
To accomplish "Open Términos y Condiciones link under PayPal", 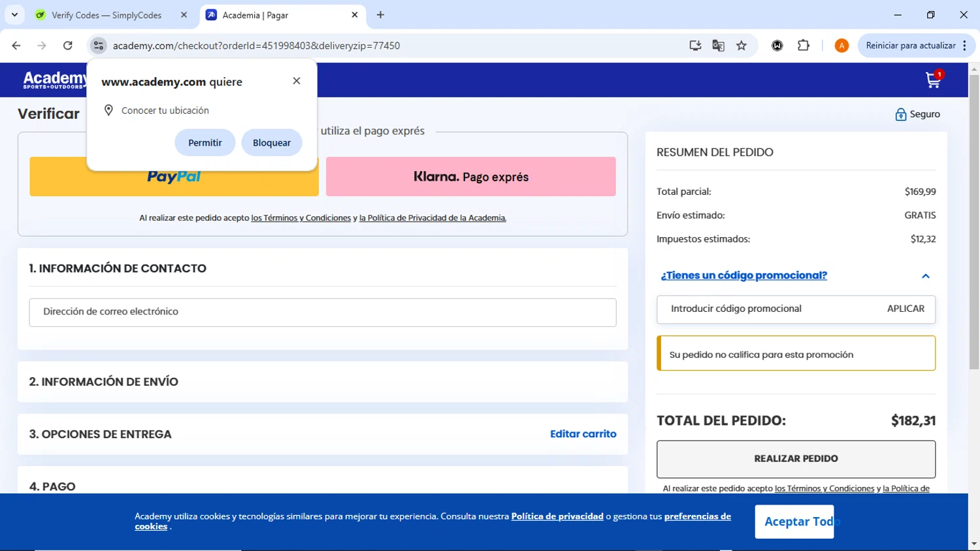I will coord(301,218).
